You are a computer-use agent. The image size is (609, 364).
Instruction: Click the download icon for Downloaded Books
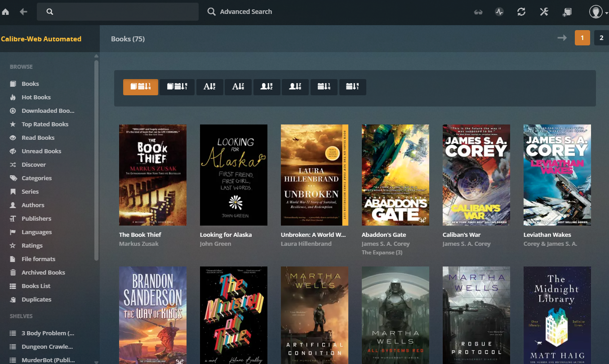(x=13, y=111)
